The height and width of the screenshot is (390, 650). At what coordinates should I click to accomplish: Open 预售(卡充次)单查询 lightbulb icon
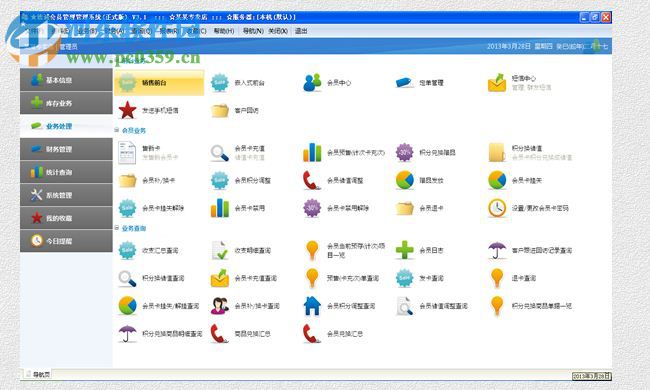[312, 278]
